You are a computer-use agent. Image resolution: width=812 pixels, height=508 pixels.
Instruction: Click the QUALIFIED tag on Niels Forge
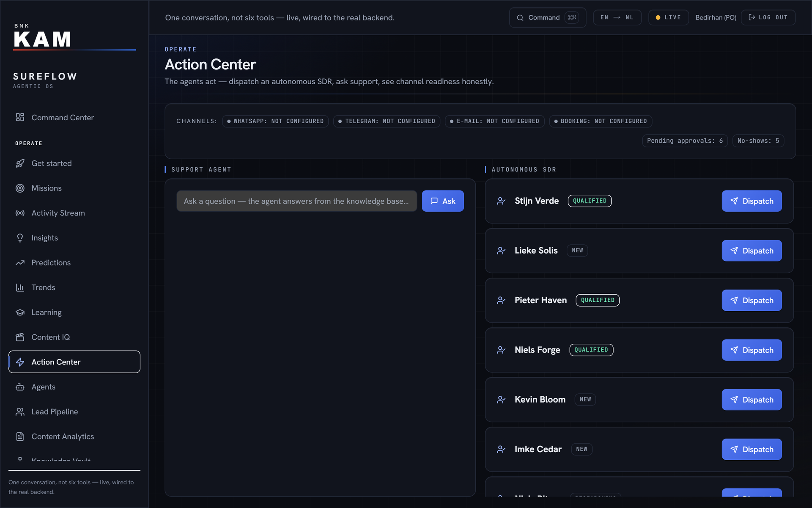click(591, 350)
